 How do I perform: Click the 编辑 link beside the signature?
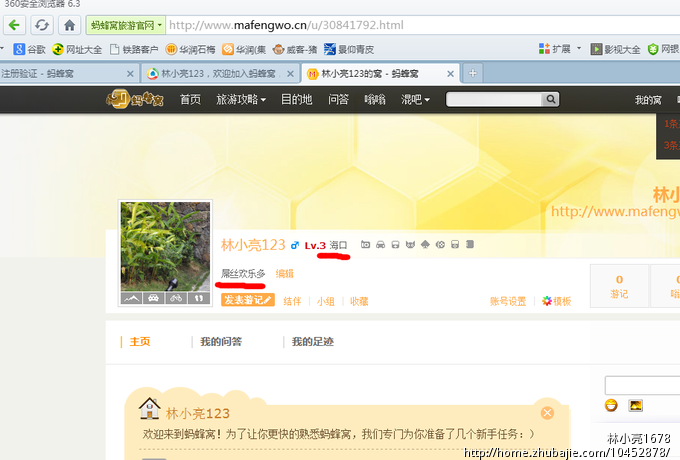pos(284,274)
